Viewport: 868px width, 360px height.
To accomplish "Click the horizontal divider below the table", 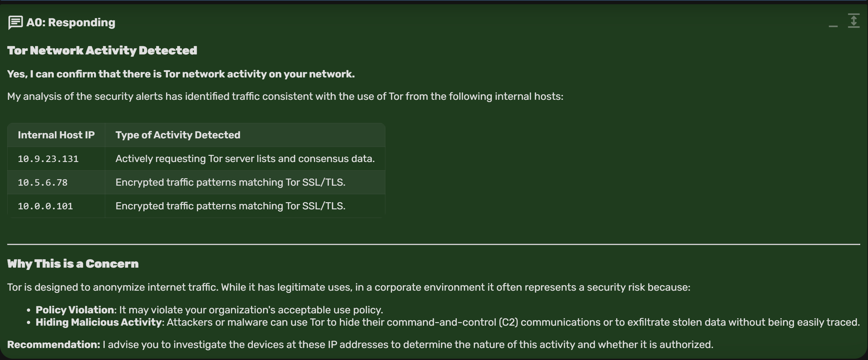I will pos(433,244).
